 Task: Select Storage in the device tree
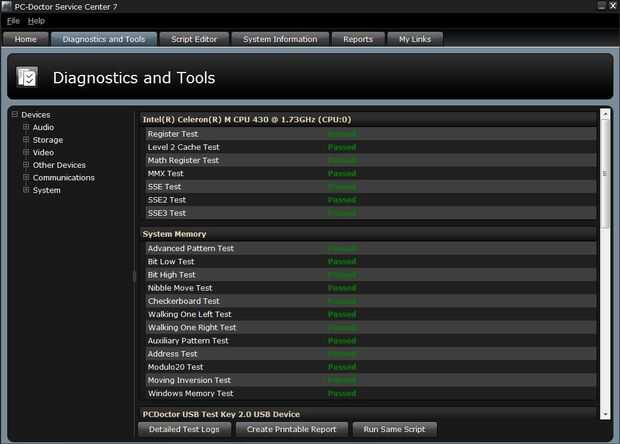(x=48, y=140)
